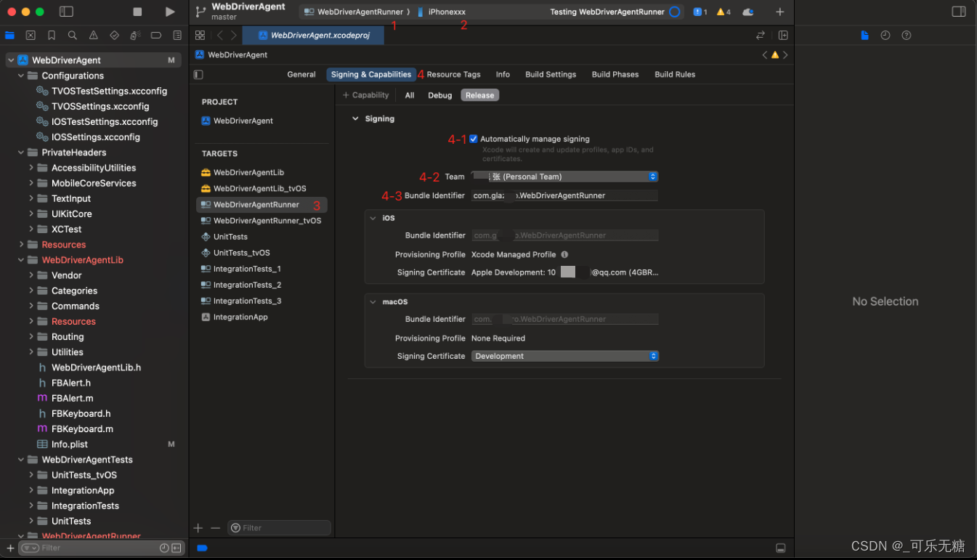Remove target with the minus button
The height and width of the screenshot is (560, 977).
[x=215, y=528]
